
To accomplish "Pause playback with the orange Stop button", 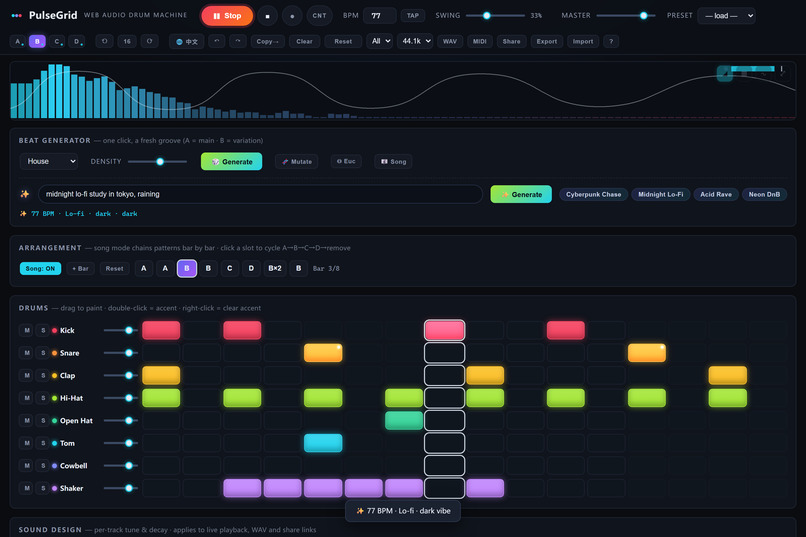I will pos(227,16).
